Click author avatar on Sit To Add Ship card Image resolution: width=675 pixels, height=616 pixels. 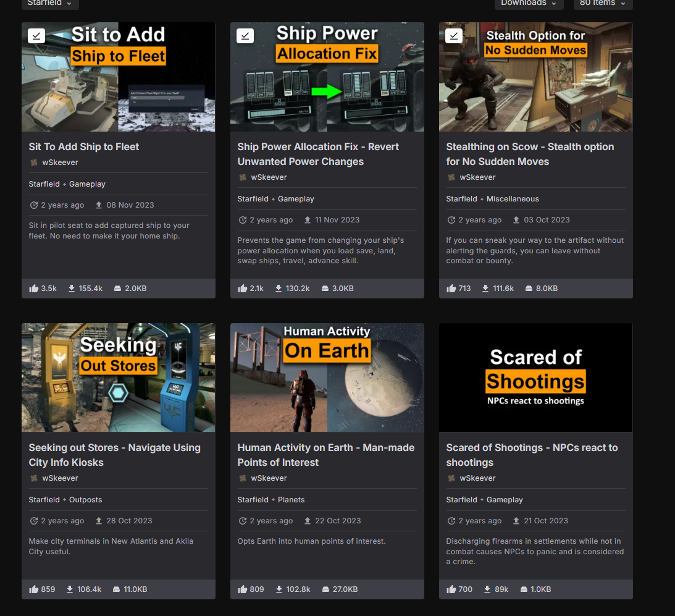click(34, 162)
